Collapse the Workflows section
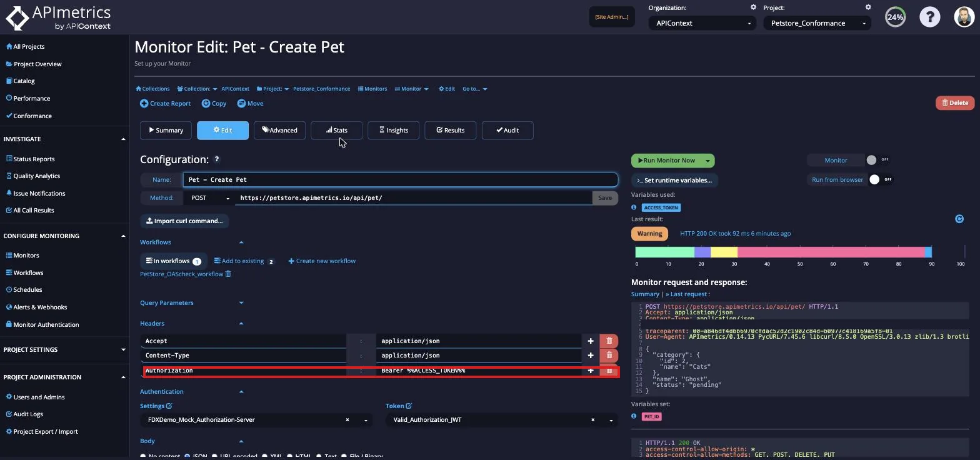This screenshot has width=980, height=460. tap(241, 242)
